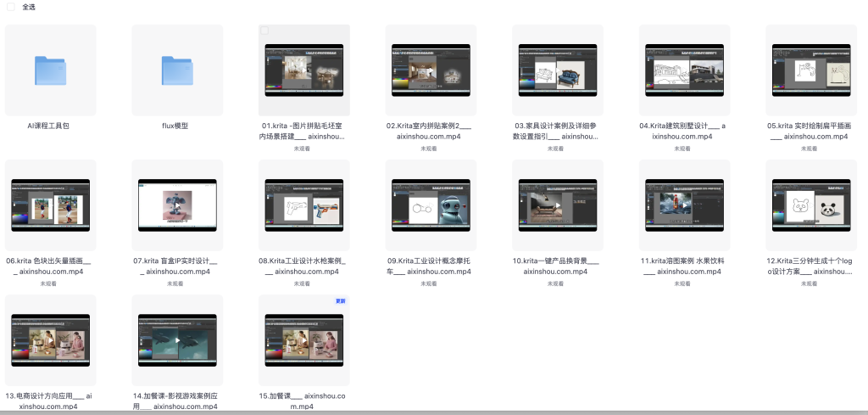Click the 15.加餐课 file name label
The height and width of the screenshot is (415, 868).
(304, 401)
